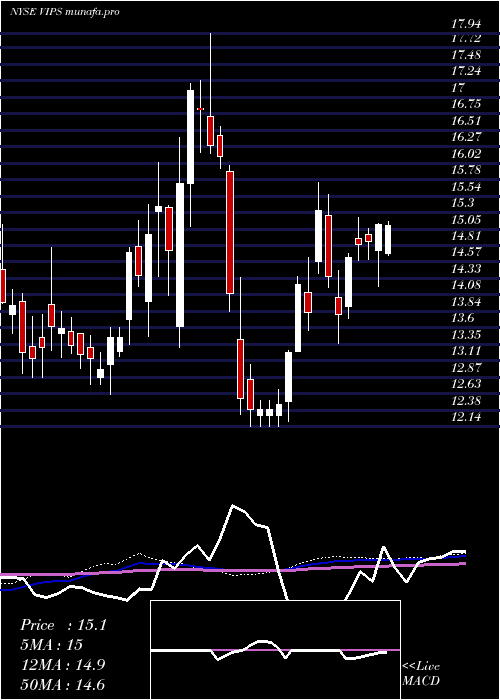Click the 'Price : 15.1' readout
This screenshot has width=500, height=700.
[63, 625]
